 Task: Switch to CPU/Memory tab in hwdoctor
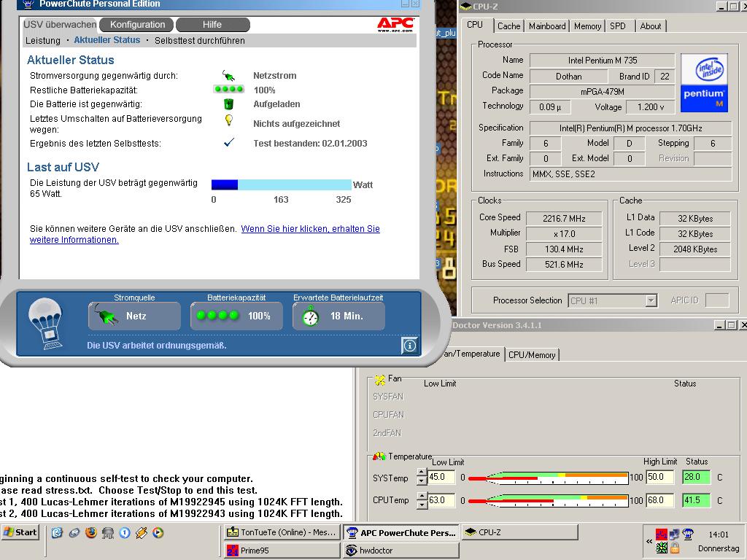click(532, 355)
